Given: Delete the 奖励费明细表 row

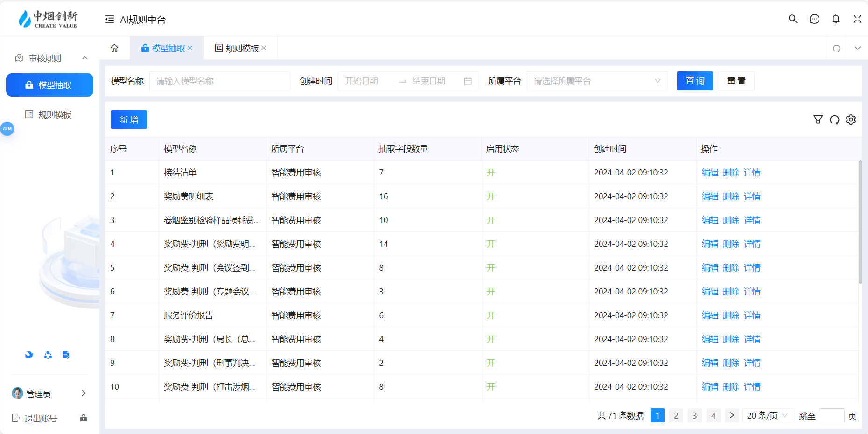Looking at the screenshot, I should tap(731, 196).
